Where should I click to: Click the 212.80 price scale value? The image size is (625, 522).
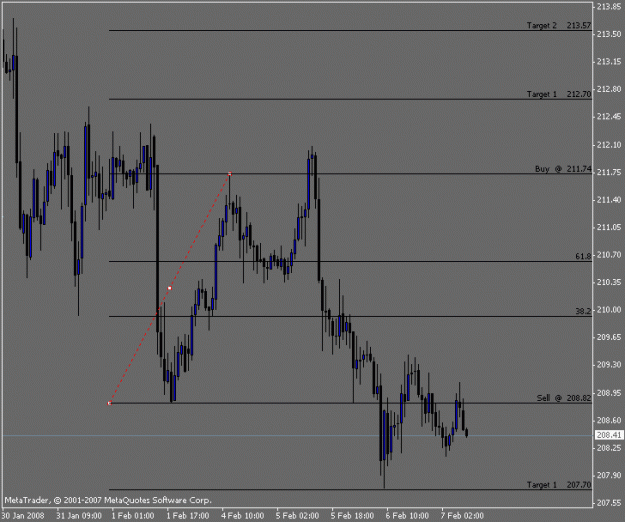pyautogui.click(x=609, y=89)
